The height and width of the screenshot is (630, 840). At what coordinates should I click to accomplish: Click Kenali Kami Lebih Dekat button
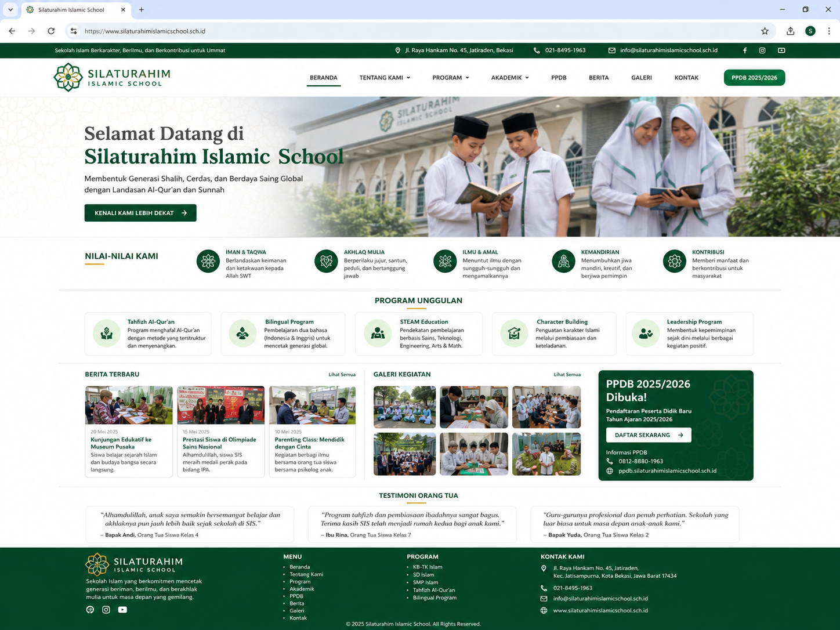[x=140, y=213]
